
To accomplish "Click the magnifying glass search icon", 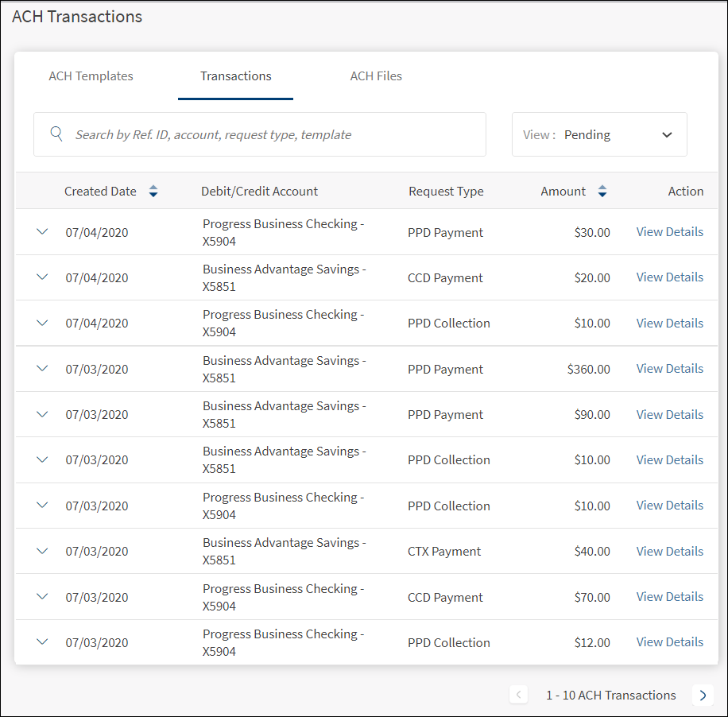I will coord(56,134).
